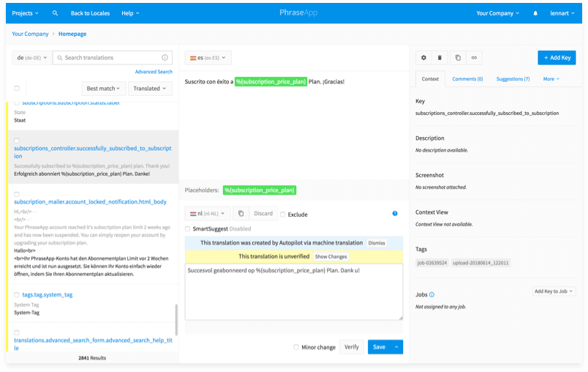Open subscription_mailer.account_locked_notification.html_body key
The width and height of the screenshot is (588, 372).
click(x=91, y=202)
